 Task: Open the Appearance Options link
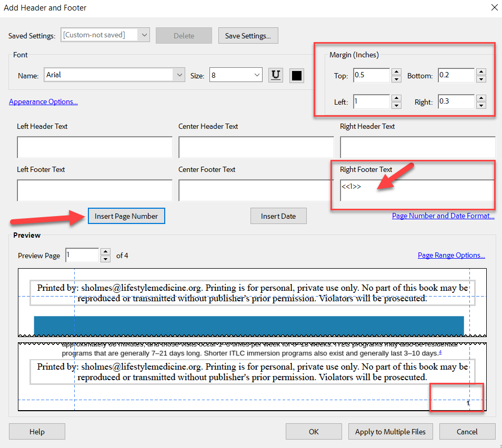pos(43,102)
